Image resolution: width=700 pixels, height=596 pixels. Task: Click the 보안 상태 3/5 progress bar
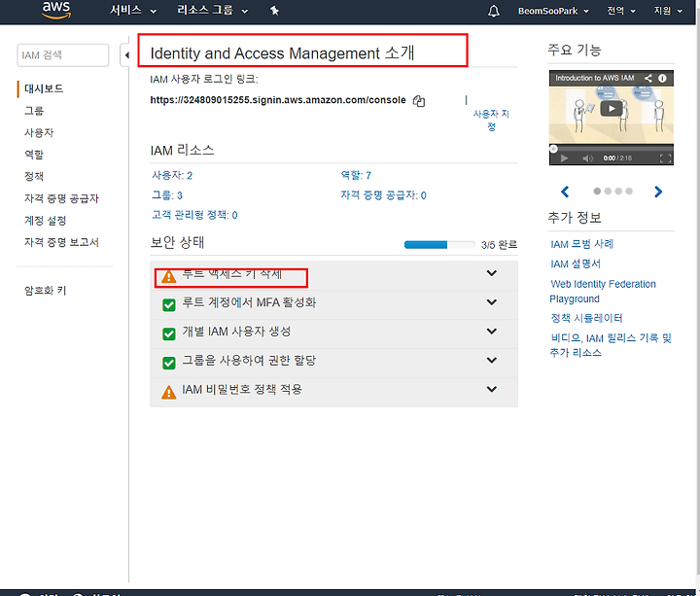(x=439, y=245)
